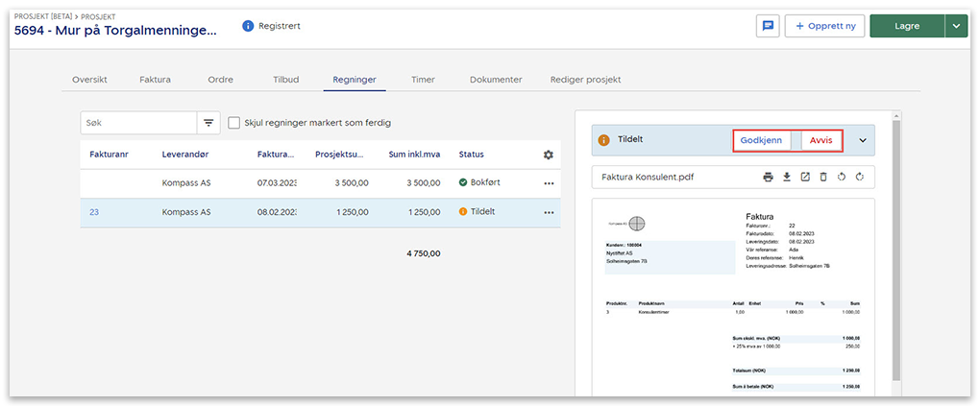Open the chat comments icon
This screenshot has width=980, height=406.
(x=768, y=26)
